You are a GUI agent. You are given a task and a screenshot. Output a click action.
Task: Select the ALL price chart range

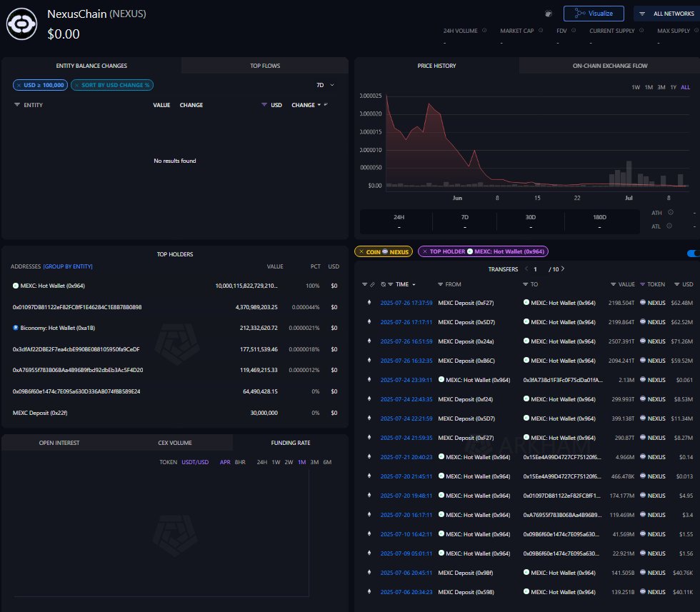[x=685, y=87]
